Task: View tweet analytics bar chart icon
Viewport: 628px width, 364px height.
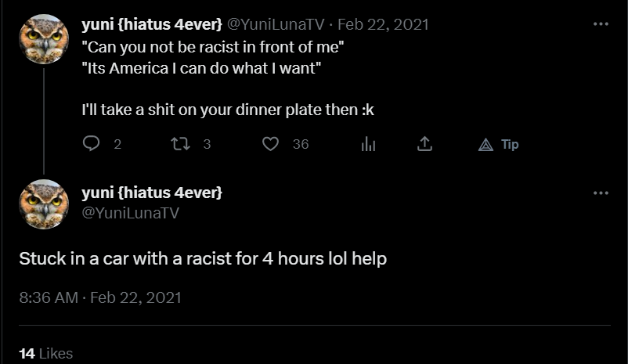Action: click(x=368, y=144)
